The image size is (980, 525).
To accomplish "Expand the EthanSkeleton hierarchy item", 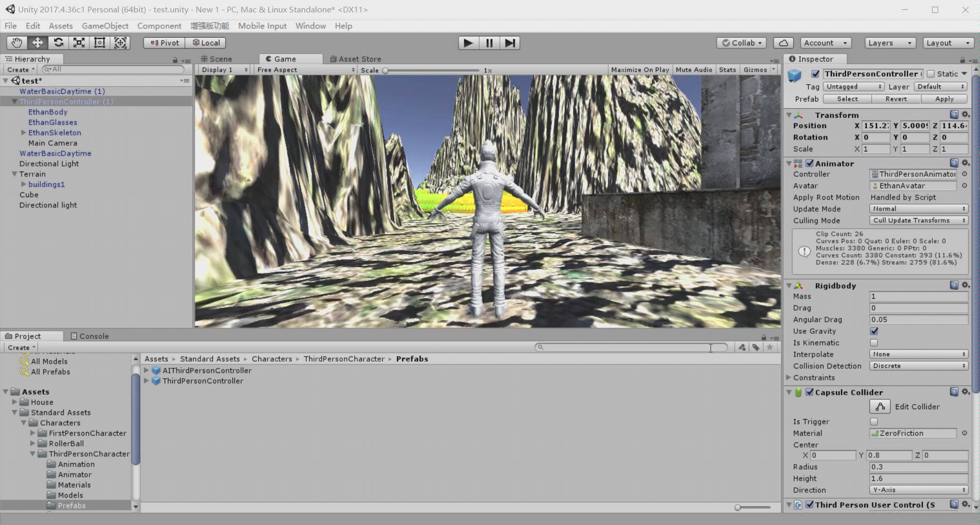I will [24, 132].
